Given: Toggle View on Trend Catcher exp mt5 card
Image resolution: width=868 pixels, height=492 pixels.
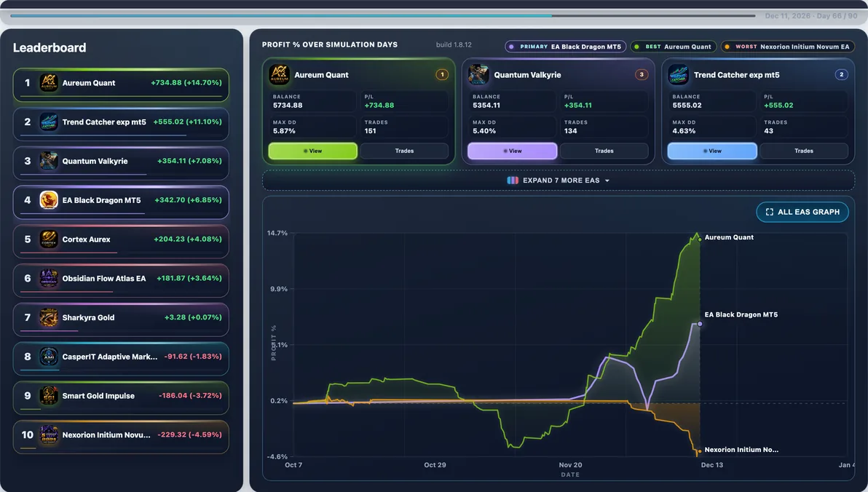Looking at the screenshot, I should click(x=712, y=151).
